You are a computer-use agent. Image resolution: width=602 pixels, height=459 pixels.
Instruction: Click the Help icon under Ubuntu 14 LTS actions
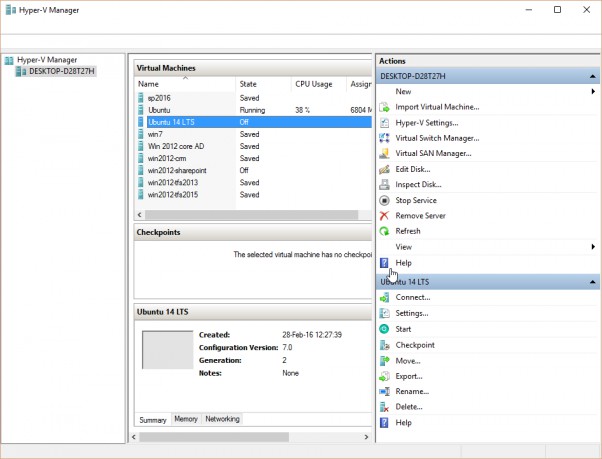point(384,423)
